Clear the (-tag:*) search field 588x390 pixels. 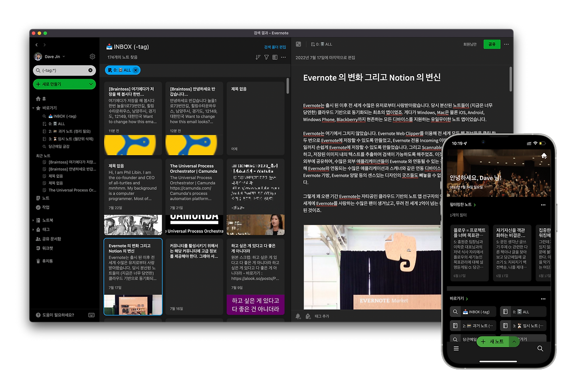tap(90, 70)
